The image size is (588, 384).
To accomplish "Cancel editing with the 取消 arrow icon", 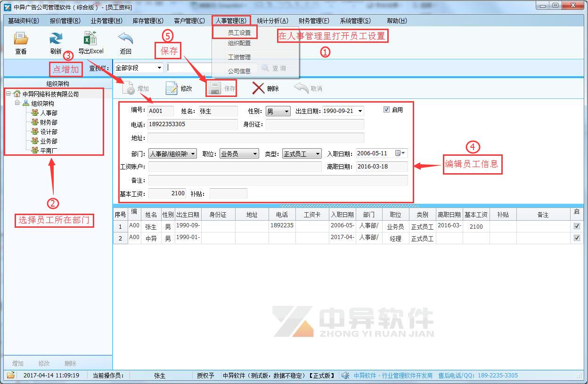I will click(301, 88).
